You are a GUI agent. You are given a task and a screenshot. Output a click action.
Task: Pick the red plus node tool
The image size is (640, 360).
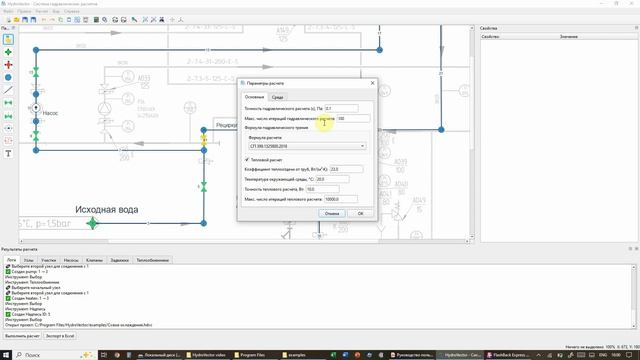point(8,65)
